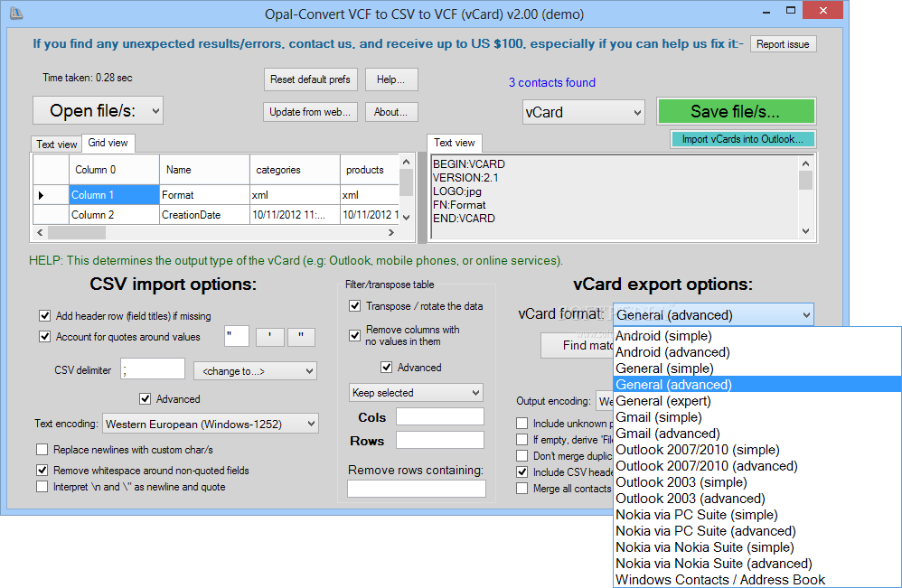Screen dimensions: 902x588
Task: Click grid horizontal scrollbar right arrow
Action: tap(391, 233)
